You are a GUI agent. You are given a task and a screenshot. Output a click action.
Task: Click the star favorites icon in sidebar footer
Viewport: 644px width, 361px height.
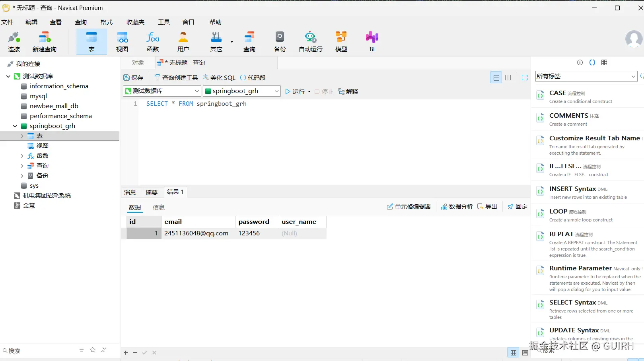pyautogui.click(x=93, y=350)
